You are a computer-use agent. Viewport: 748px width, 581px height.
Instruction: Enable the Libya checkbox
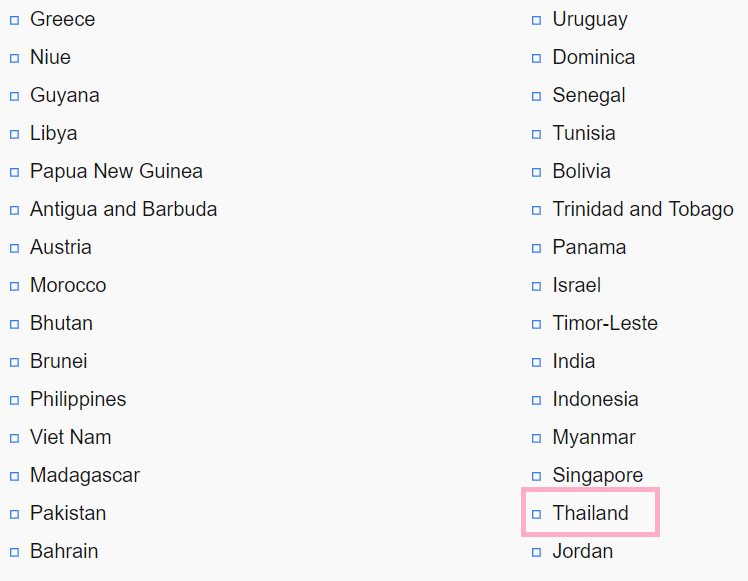(15, 135)
